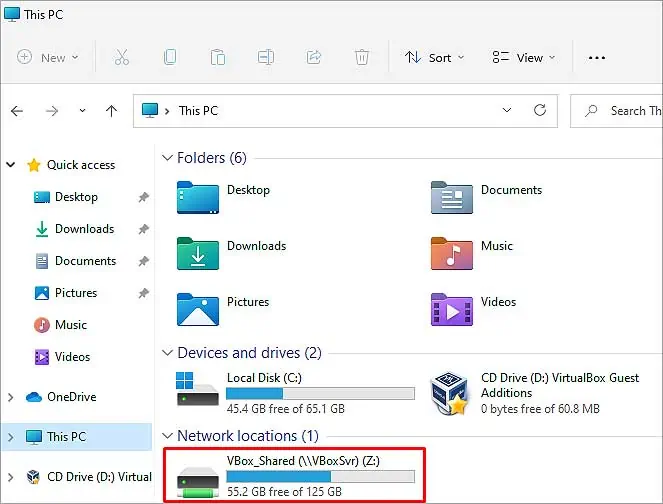Open the Sort dropdown menu

click(x=434, y=58)
